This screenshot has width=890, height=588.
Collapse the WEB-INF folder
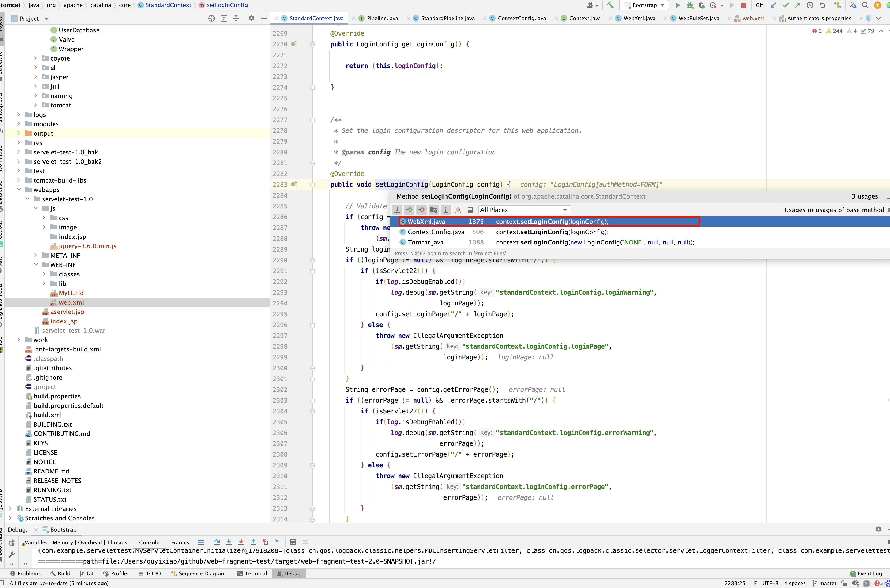click(36, 265)
